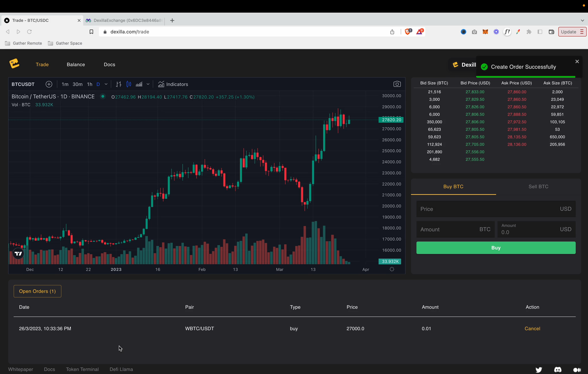The image size is (588, 374).
Task: Click bid price 27,833.00 in order book
Action: pos(475,92)
